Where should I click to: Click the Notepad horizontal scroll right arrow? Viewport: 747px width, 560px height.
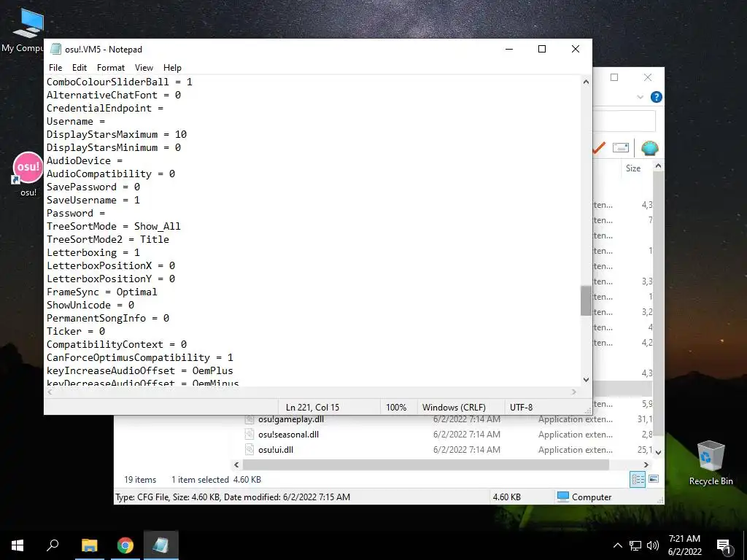click(x=574, y=392)
